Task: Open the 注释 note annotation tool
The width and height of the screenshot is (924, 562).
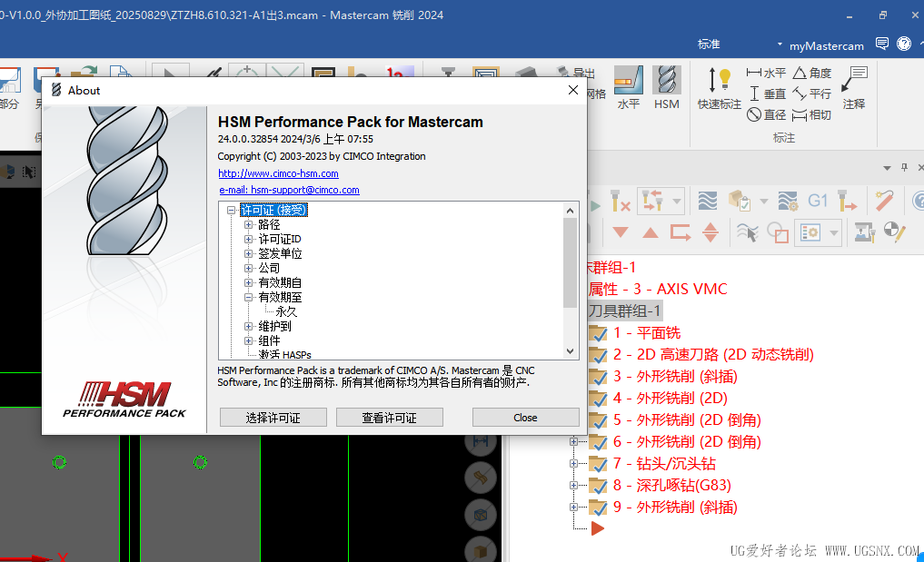Action: 854,88
